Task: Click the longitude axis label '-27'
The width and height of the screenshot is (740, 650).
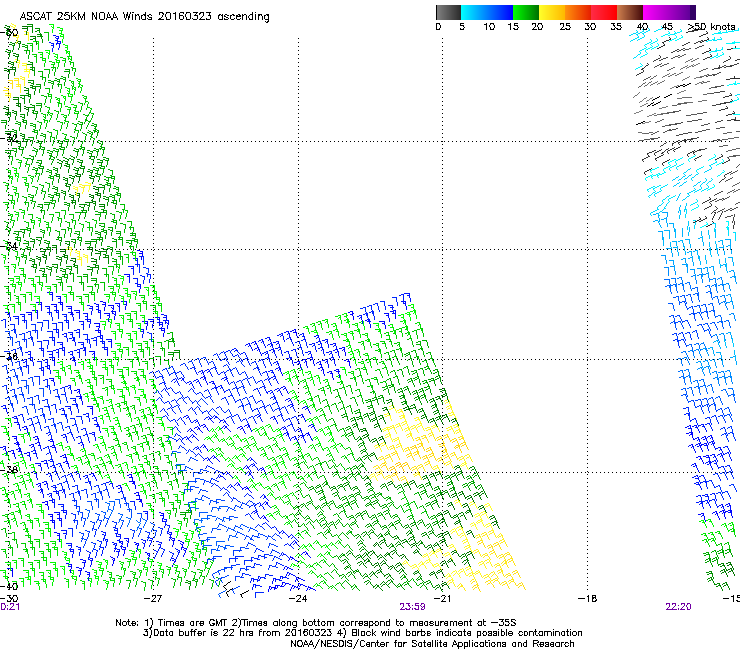Action: [x=153, y=599]
